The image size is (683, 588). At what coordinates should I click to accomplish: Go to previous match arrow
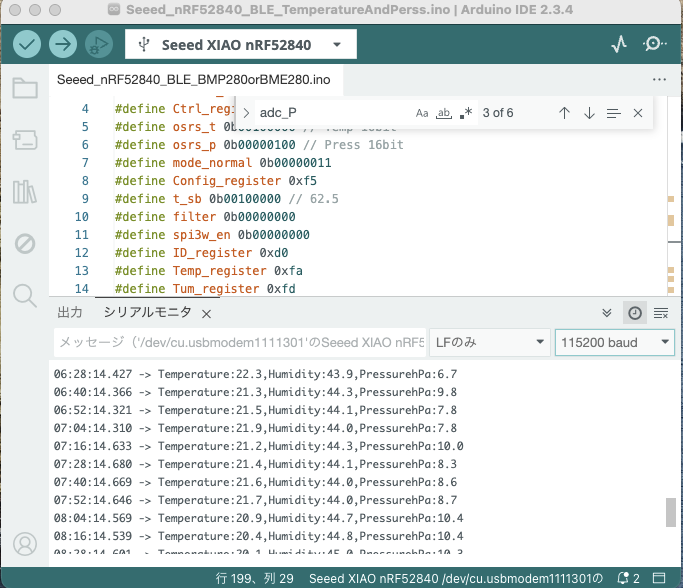(x=564, y=113)
